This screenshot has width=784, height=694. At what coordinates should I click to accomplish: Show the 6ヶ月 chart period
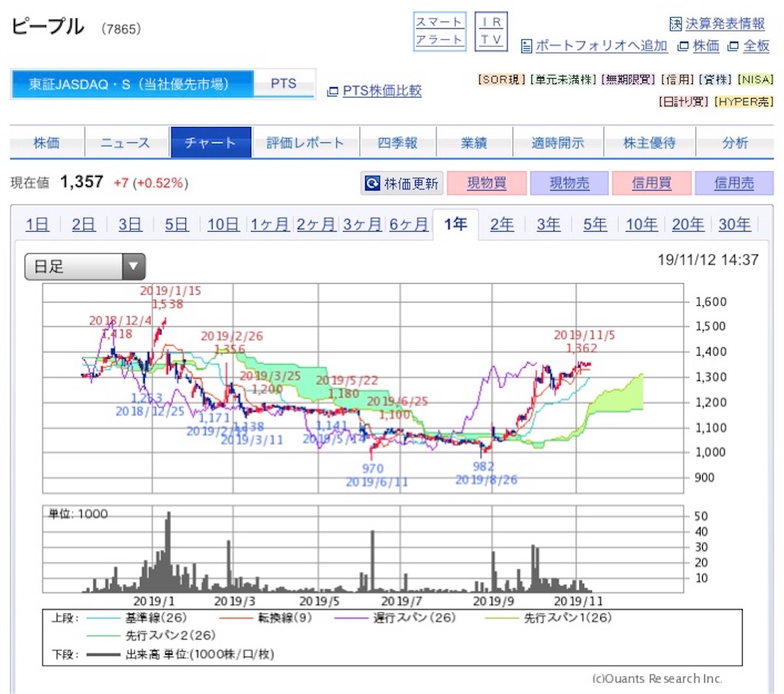[409, 224]
